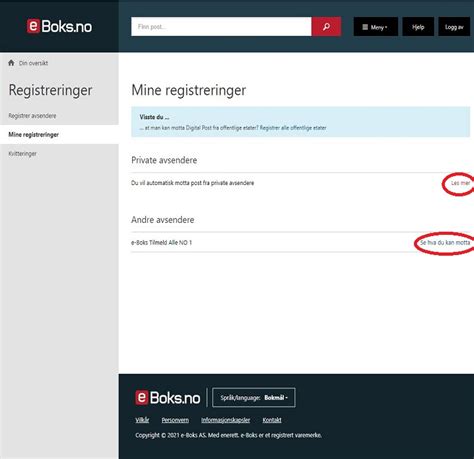Click the e-Boks.no logo in the header
This screenshot has height=459, width=474.
coord(59,26)
